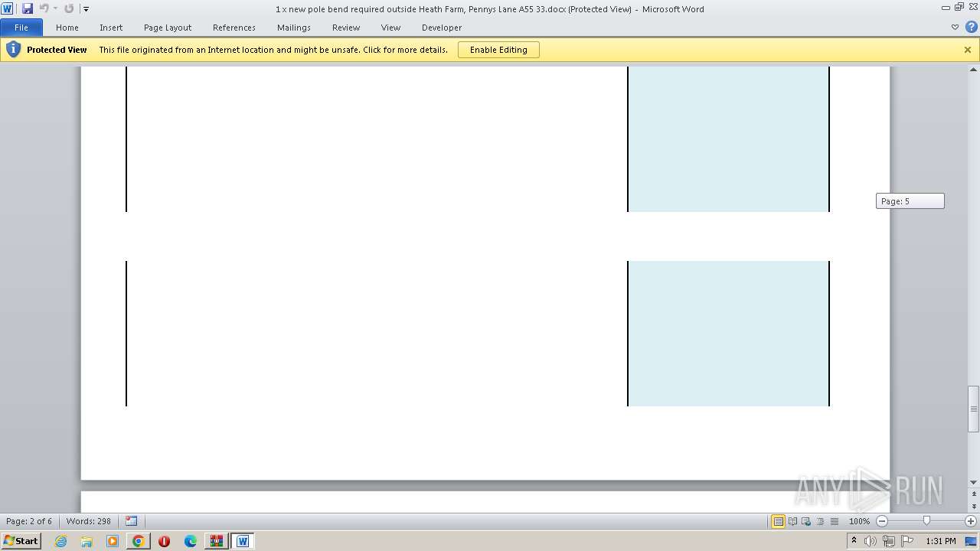This screenshot has width=980, height=551.
Task: Open the Mailings tab
Action: click(294, 28)
